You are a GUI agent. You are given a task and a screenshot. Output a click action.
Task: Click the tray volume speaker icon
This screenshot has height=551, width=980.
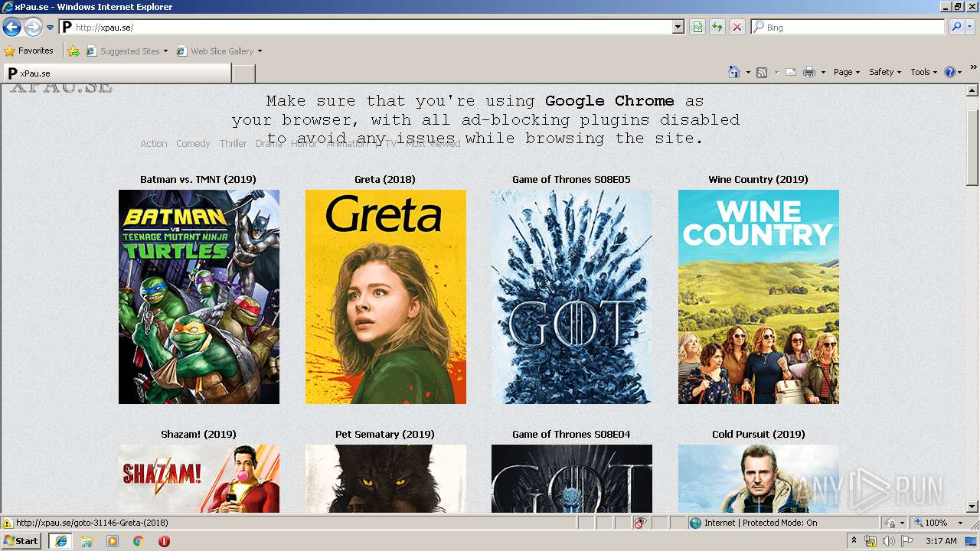click(888, 541)
